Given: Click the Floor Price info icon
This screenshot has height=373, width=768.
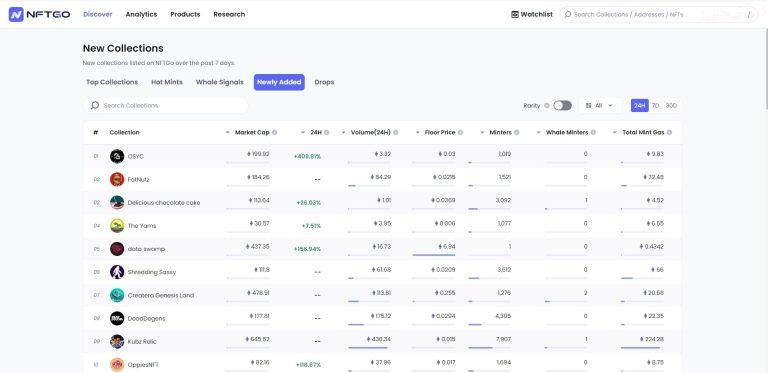Looking at the screenshot, I should tap(460, 133).
